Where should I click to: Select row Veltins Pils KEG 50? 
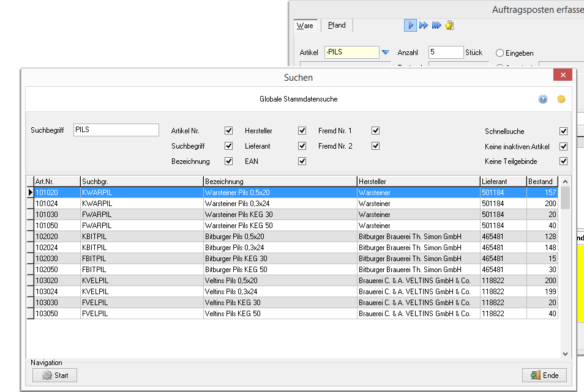click(x=296, y=314)
